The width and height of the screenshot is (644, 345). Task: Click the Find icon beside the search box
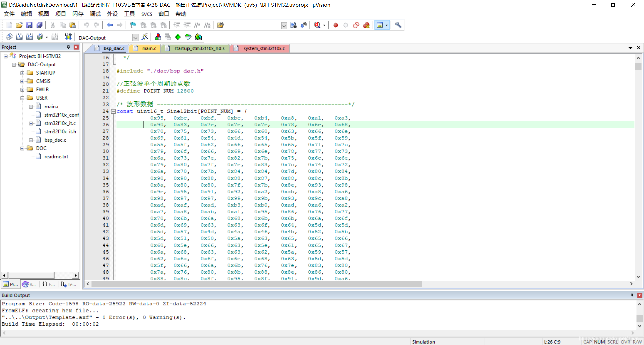pos(293,25)
